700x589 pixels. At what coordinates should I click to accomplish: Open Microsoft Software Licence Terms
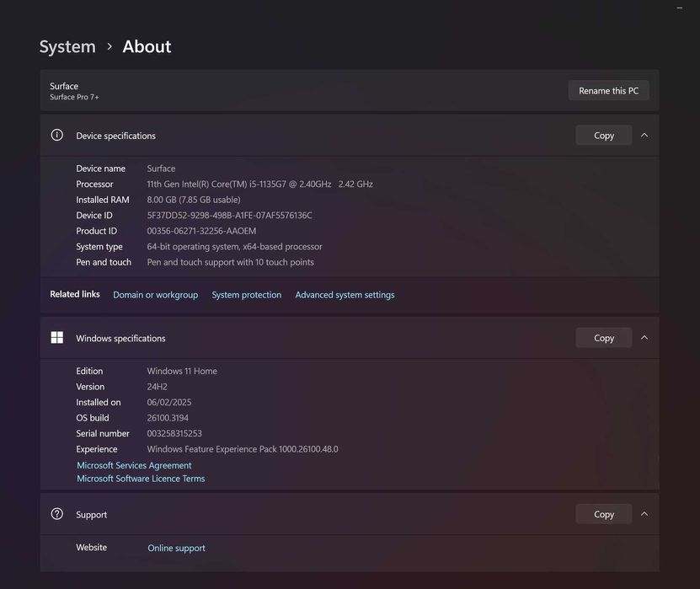pos(141,479)
